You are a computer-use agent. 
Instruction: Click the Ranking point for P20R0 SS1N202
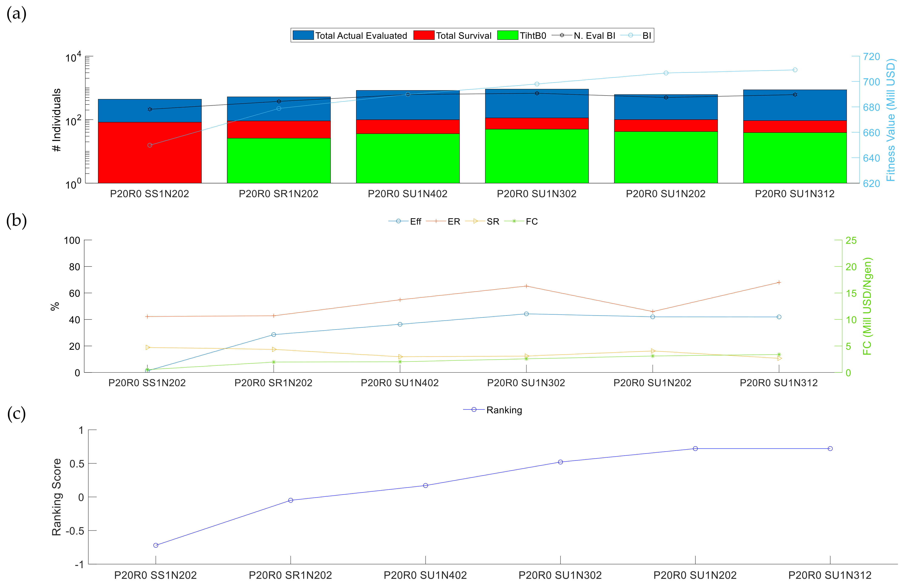coord(156,545)
